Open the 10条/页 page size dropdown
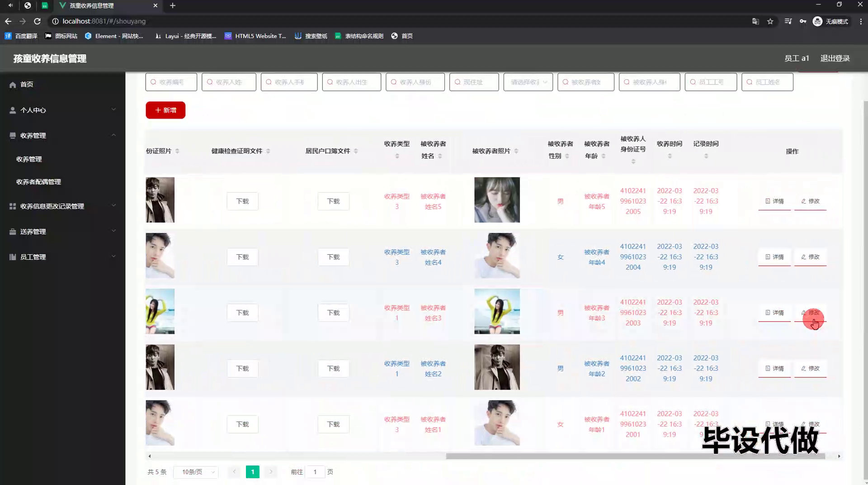Viewport: 868px width, 485px height. click(x=196, y=472)
